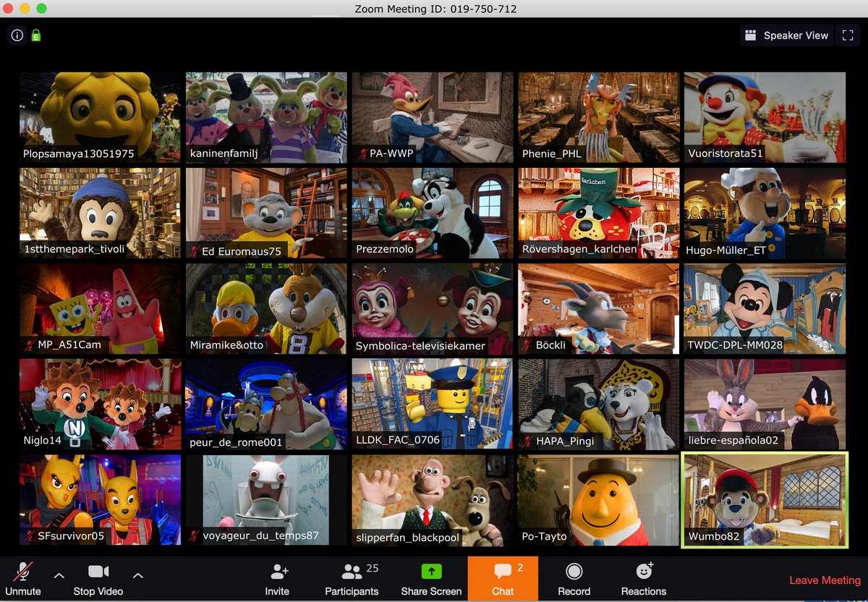Screen dimensions: 868x602
Task: Select slipperfan_blackpool video tile
Action: click(433, 500)
